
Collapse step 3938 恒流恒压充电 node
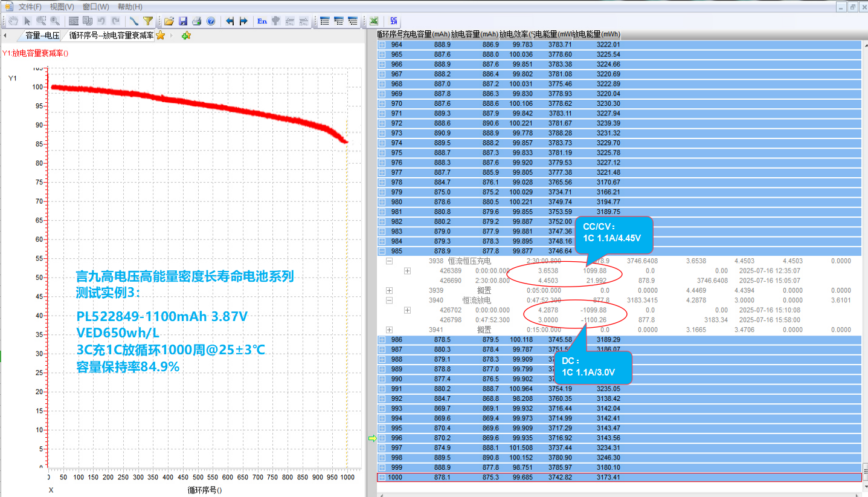[x=390, y=261]
